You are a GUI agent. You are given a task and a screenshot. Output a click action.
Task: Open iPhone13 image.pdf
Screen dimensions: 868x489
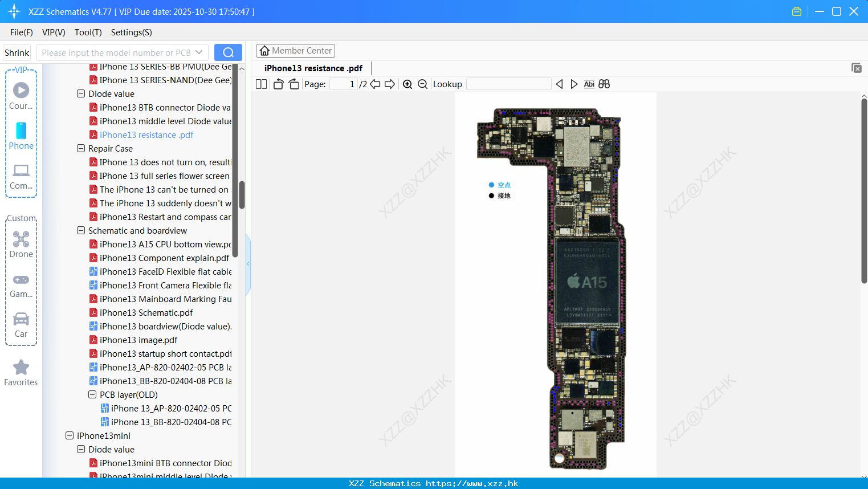[138, 340]
